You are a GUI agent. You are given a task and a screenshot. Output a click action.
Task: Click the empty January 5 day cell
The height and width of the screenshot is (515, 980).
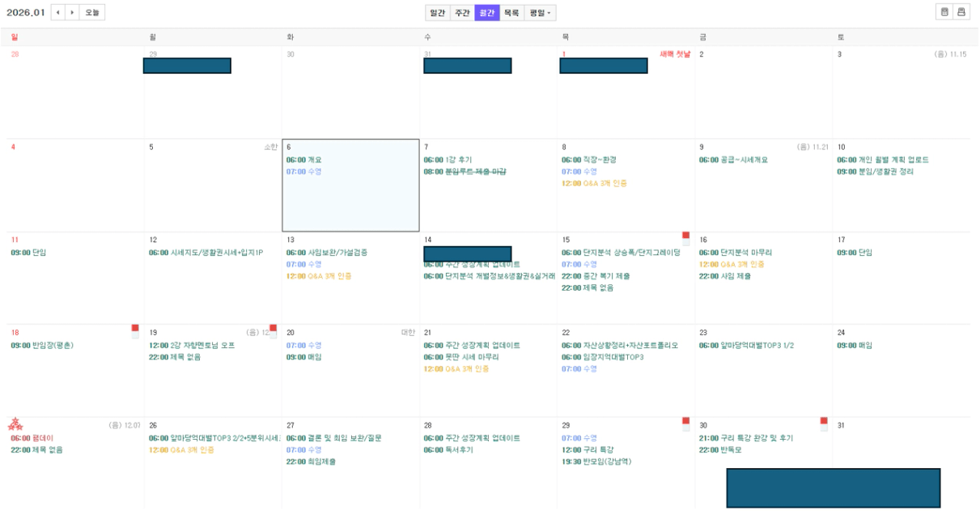click(x=213, y=185)
